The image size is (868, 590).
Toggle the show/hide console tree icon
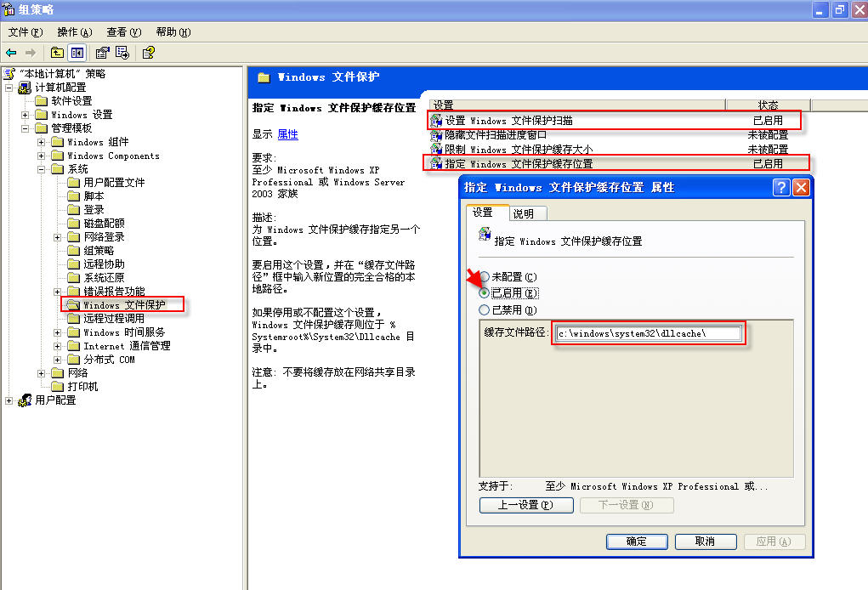(x=77, y=53)
